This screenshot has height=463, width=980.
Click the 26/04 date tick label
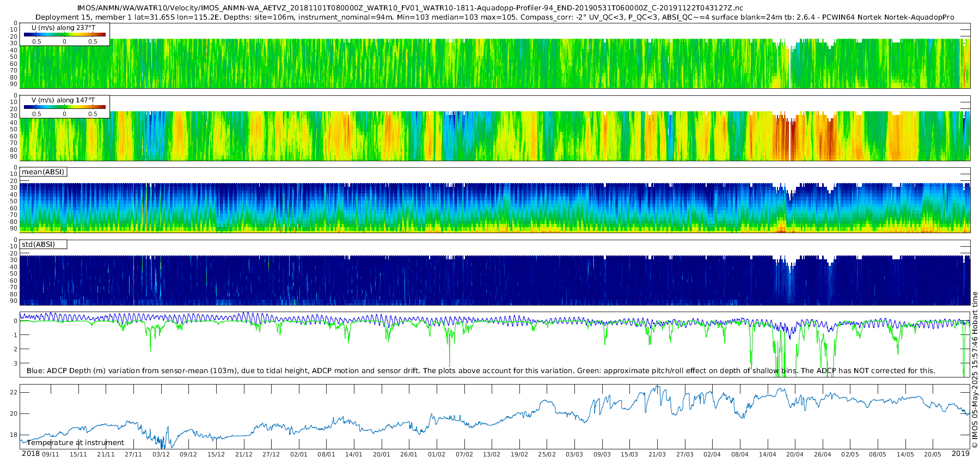pos(823,454)
